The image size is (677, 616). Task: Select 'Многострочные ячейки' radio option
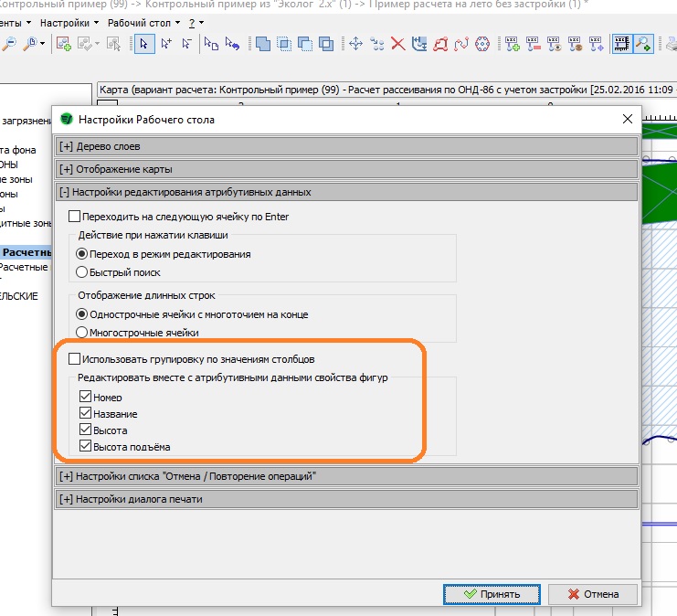(x=81, y=332)
